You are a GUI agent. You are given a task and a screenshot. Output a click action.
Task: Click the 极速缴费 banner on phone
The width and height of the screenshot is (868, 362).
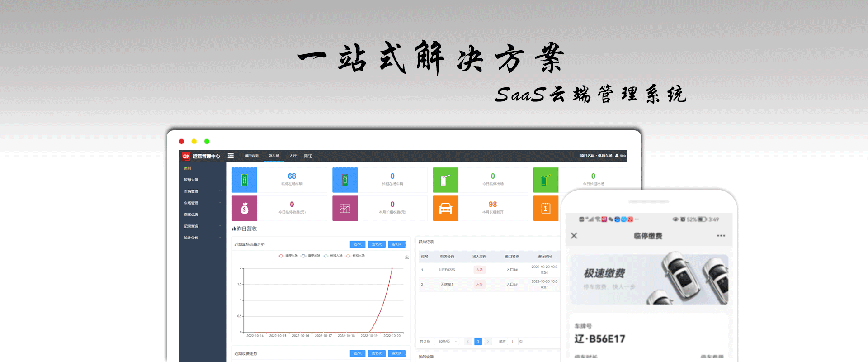(649, 279)
